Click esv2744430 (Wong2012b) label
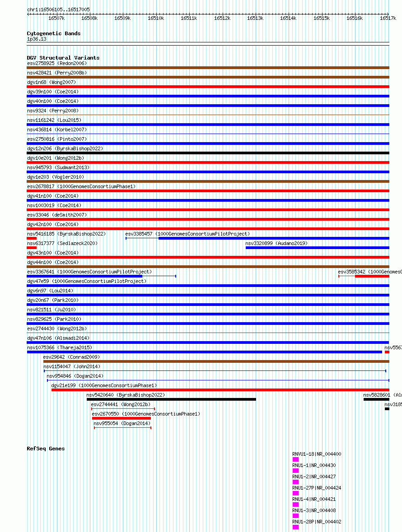This screenshot has width=402, height=532. 57,329
